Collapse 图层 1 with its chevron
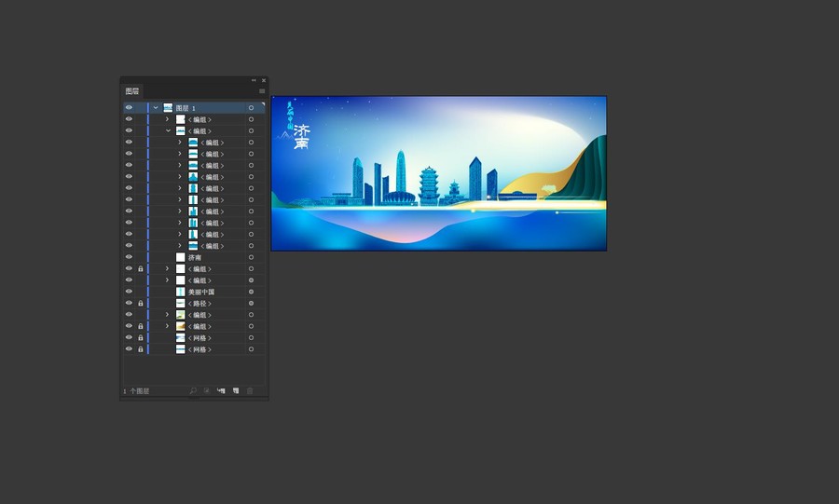 pyautogui.click(x=155, y=108)
